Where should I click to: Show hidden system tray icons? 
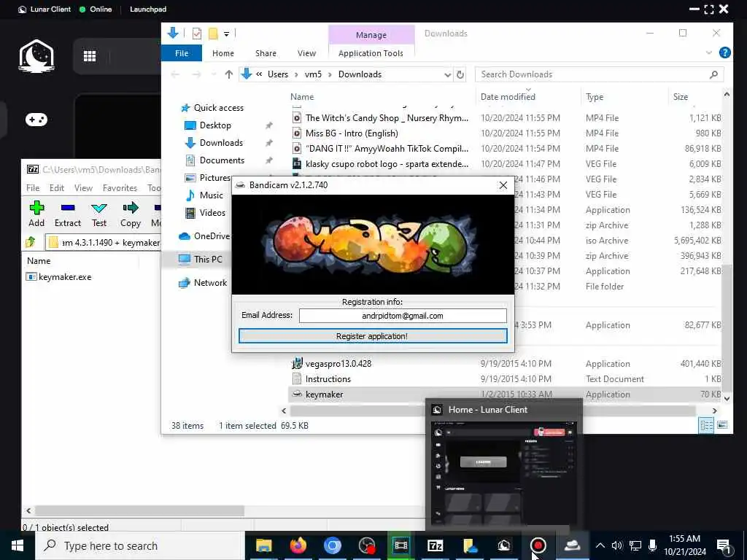(600, 545)
